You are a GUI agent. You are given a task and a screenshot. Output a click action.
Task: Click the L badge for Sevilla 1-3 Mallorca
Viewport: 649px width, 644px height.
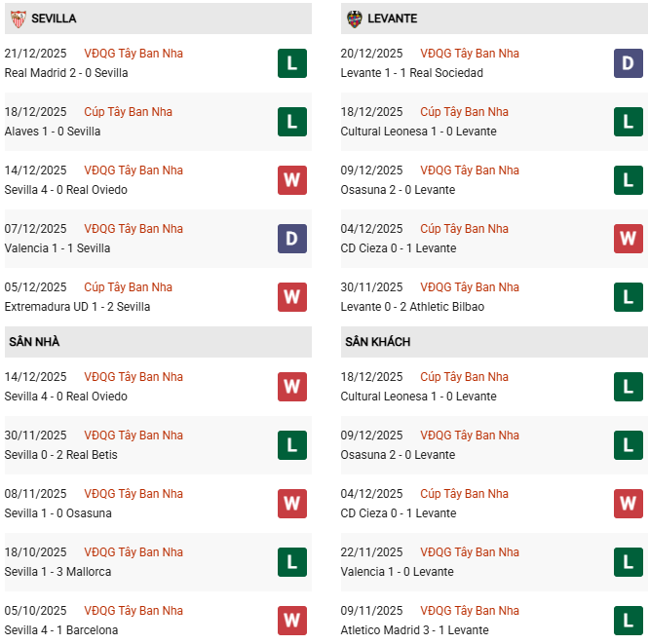coord(292,562)
